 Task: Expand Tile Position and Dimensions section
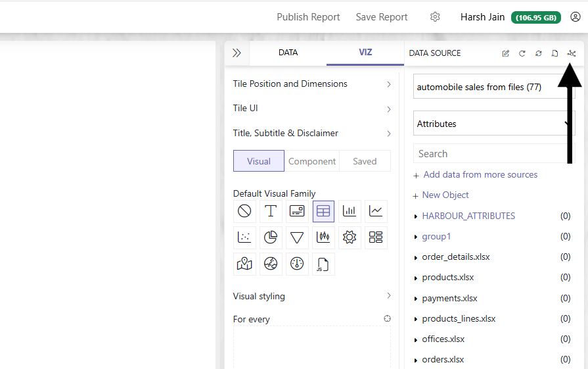pos(312,84)
